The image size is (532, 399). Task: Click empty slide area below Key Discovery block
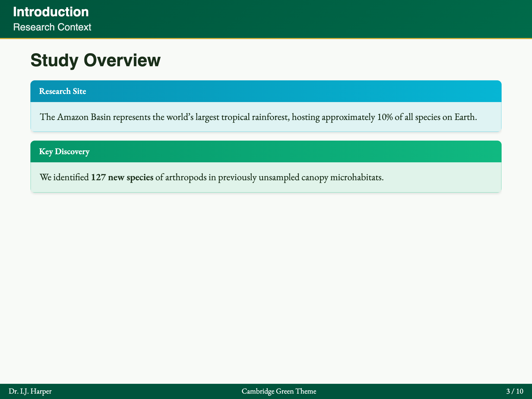coord(266,271)
